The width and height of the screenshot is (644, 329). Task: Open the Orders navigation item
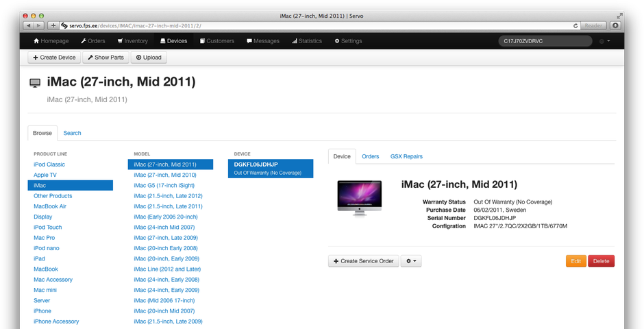coord(92,41)
